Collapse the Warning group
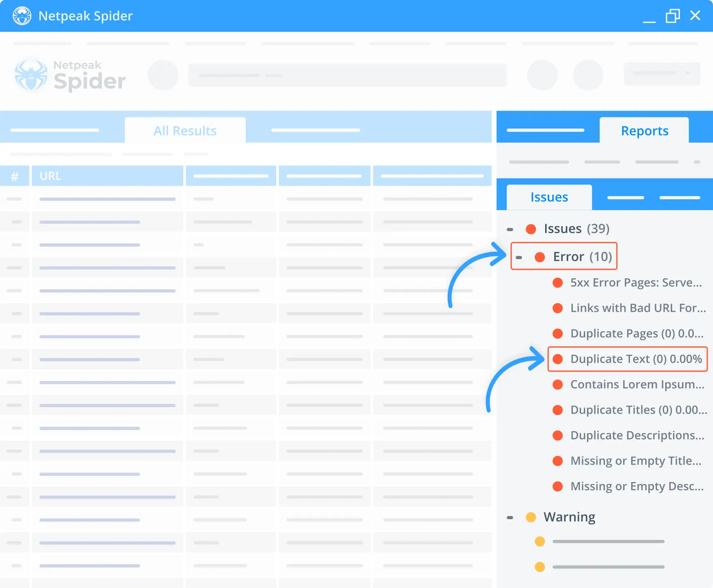The width and height of the screenshot is (713, 588). (x=510, y=518)
